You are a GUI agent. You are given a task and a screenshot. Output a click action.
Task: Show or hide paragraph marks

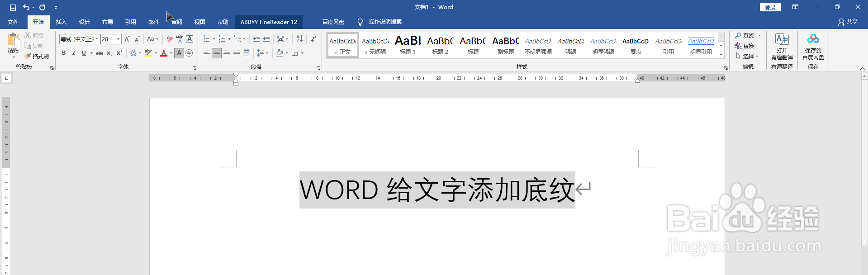click(x=313, y=39)
